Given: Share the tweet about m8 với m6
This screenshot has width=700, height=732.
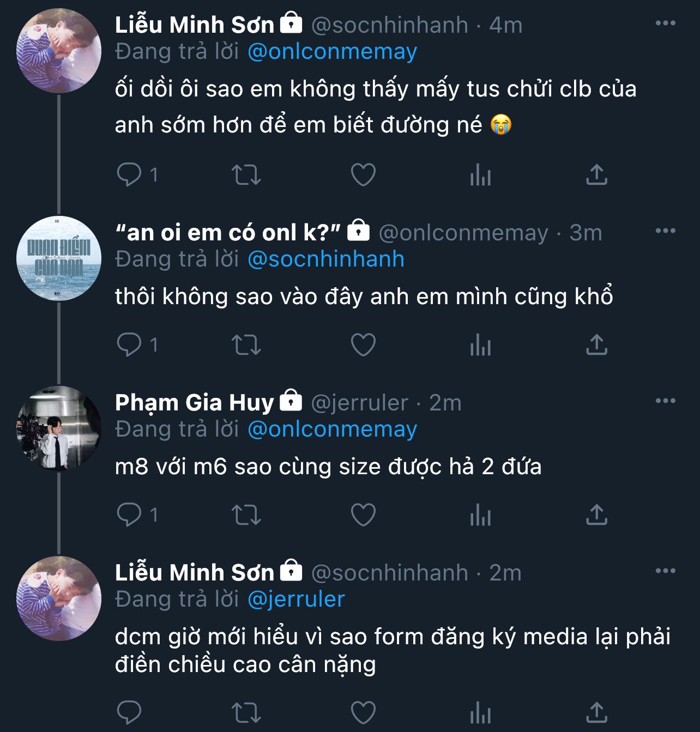Looking at the screenshot, I should click(596, 515).
